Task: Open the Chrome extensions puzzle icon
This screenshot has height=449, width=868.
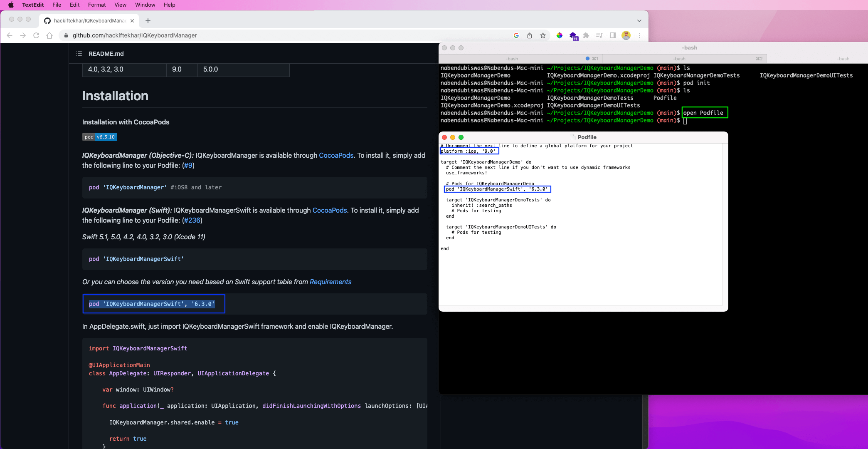Action: tap(586, 35)
